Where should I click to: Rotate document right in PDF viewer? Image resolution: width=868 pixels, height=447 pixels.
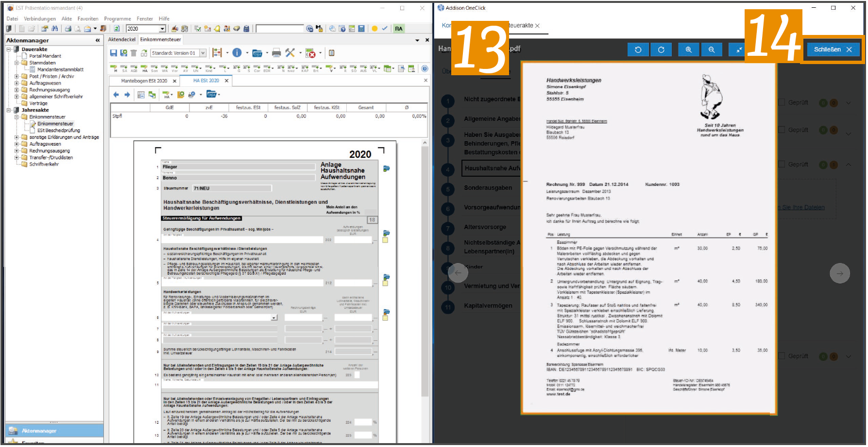click(x=661, y=50)
